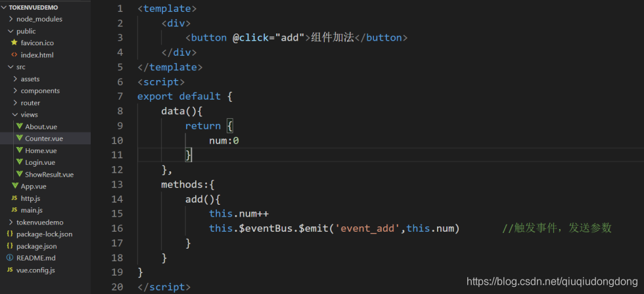
Task: Open http.js file
Action: pos(30,198)
